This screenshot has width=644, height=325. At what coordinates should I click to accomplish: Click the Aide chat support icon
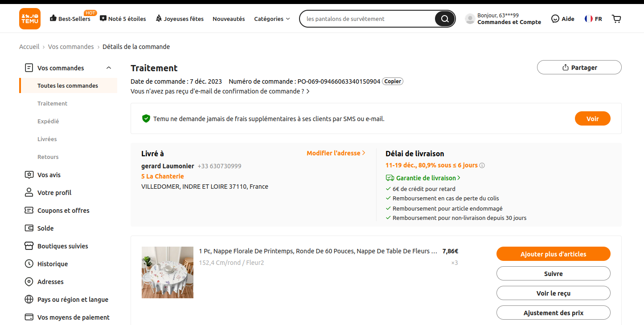pyautogui.click(x=555, y=19)
